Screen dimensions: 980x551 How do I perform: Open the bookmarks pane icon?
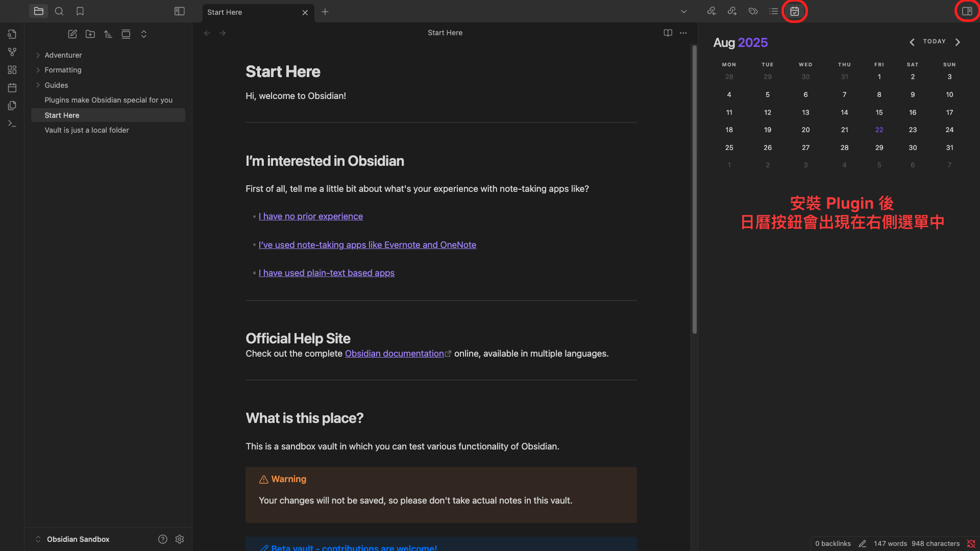tap(80, 11)
